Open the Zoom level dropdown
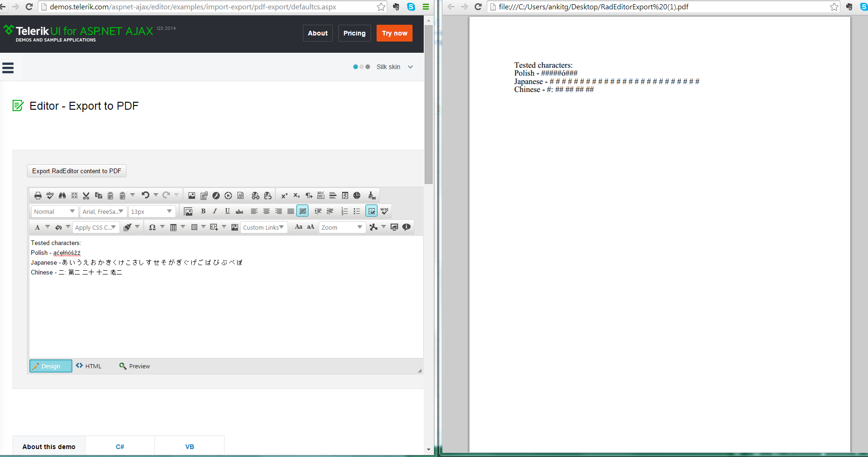This screenshot has width=868, height=457. pyautogui.click(x=342, y=227)
